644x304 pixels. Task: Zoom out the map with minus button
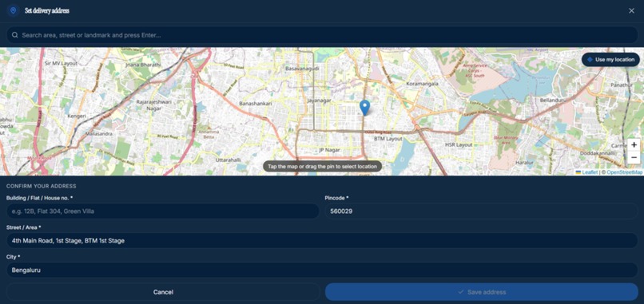pos(634,157)
